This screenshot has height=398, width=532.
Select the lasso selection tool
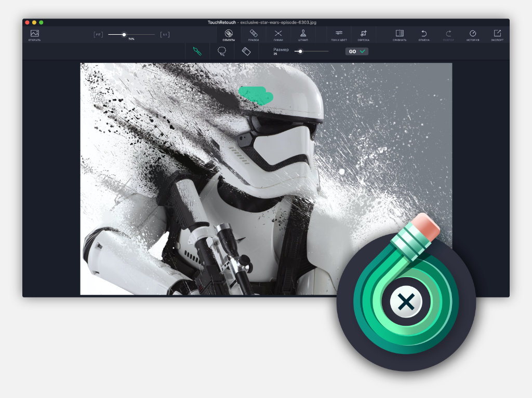(221, 51)
